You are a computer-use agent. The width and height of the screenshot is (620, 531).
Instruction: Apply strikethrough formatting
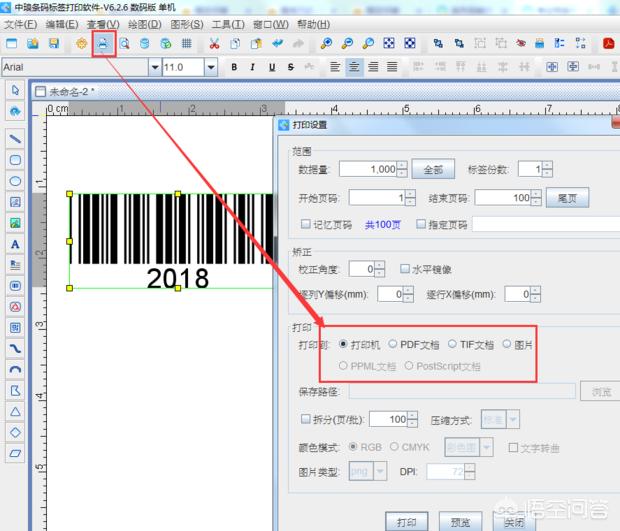[291, 67]
